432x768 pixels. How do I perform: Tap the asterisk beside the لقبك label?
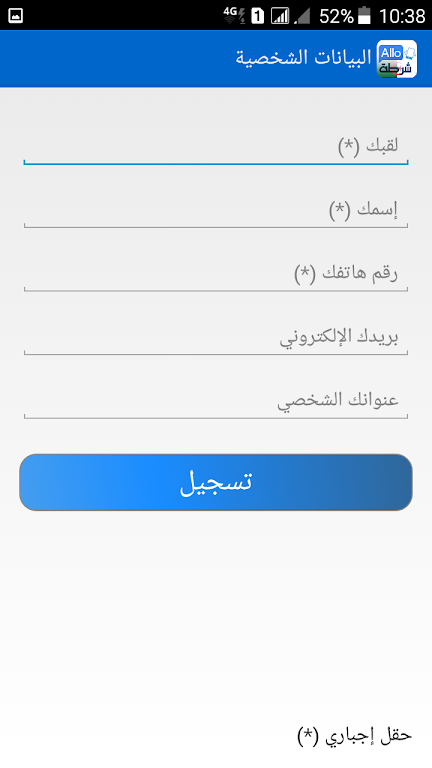[x=349, y=146]
